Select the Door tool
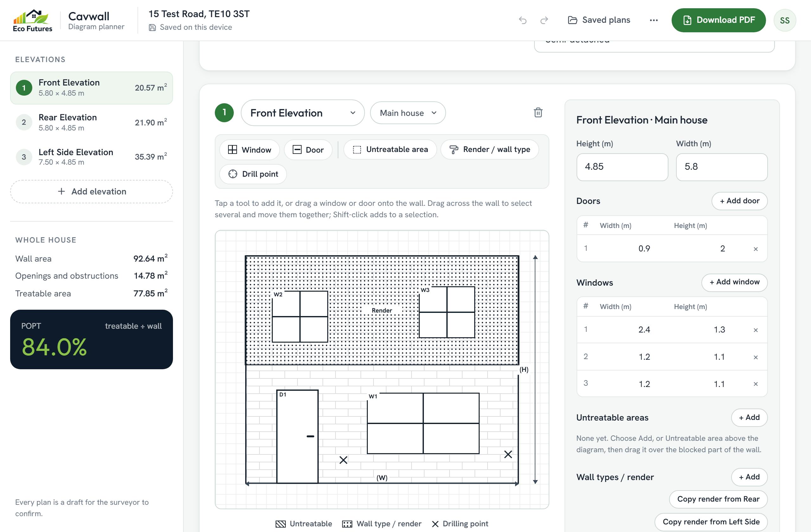This screenshot has height=532, width=811. [308, 149]
